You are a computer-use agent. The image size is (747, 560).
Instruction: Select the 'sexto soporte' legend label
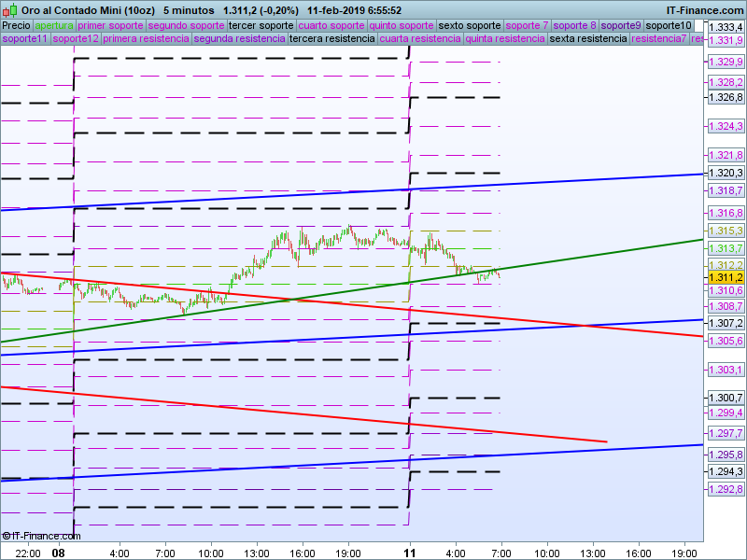[470, 25]
